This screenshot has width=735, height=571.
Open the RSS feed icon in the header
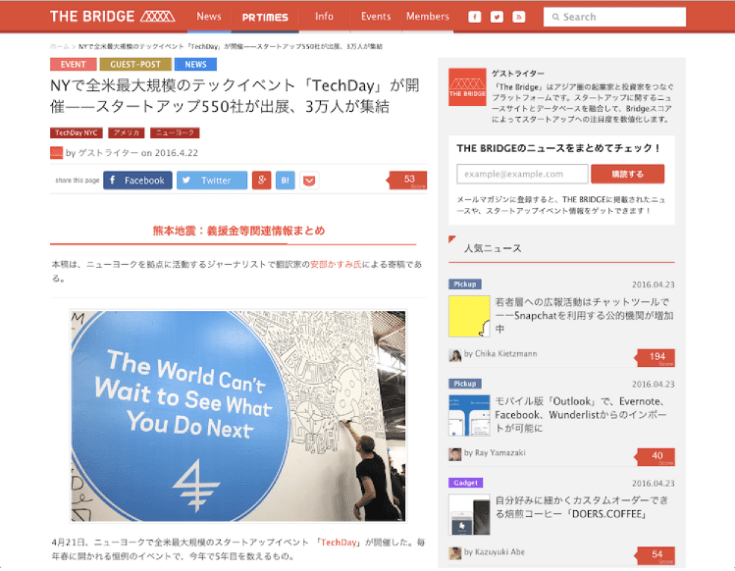click(x=518, y=17)
